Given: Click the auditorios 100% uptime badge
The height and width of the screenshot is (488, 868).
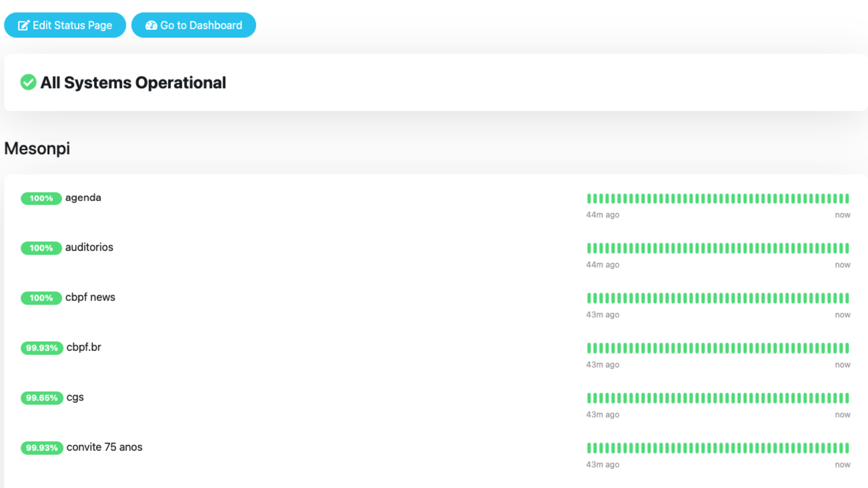Looking at the screenshot, I should coord(41,248).
